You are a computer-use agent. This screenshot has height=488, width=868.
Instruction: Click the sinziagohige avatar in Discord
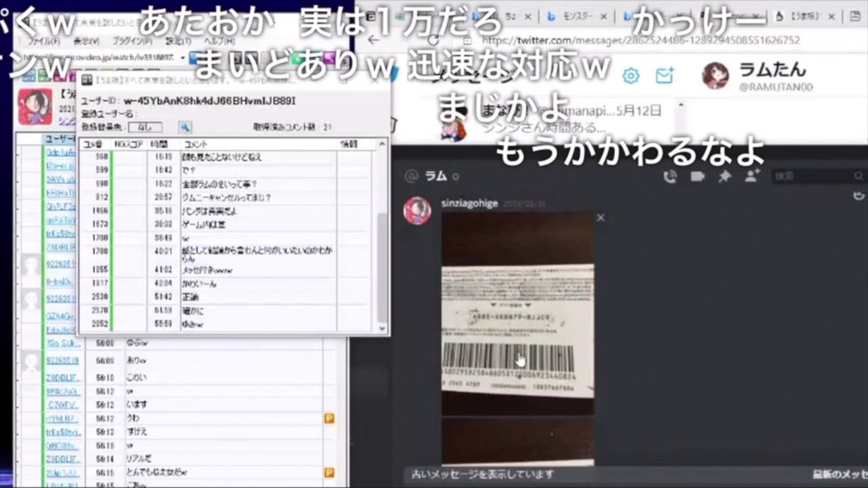tap(418, 211)
